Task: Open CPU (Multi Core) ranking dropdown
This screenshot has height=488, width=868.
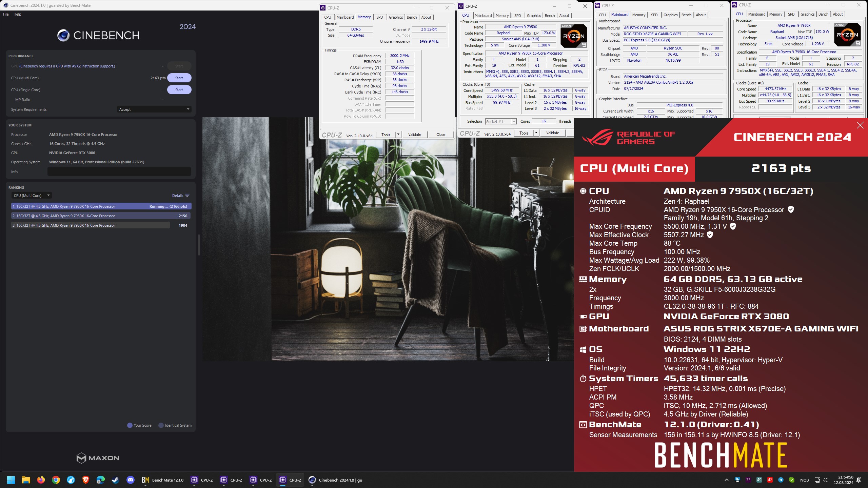Action: click(32, 196)
